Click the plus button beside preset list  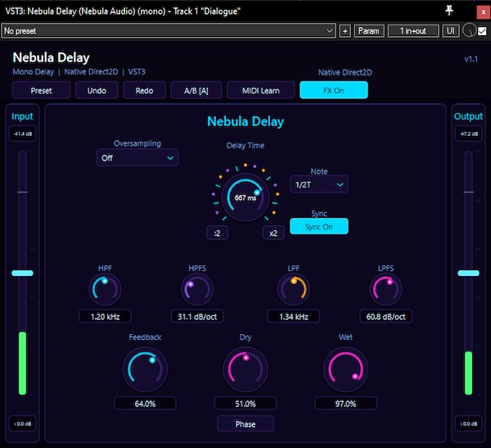pos(345,31)
